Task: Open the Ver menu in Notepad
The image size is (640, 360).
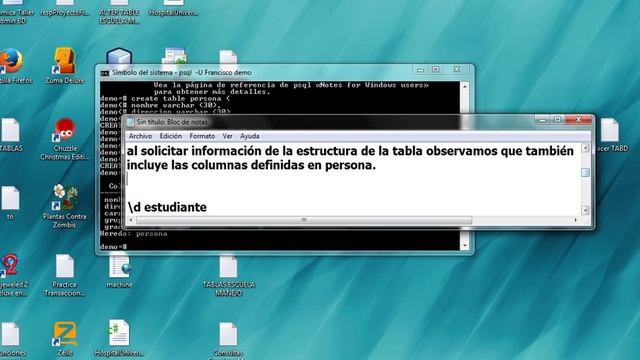Action: [227, 136]
